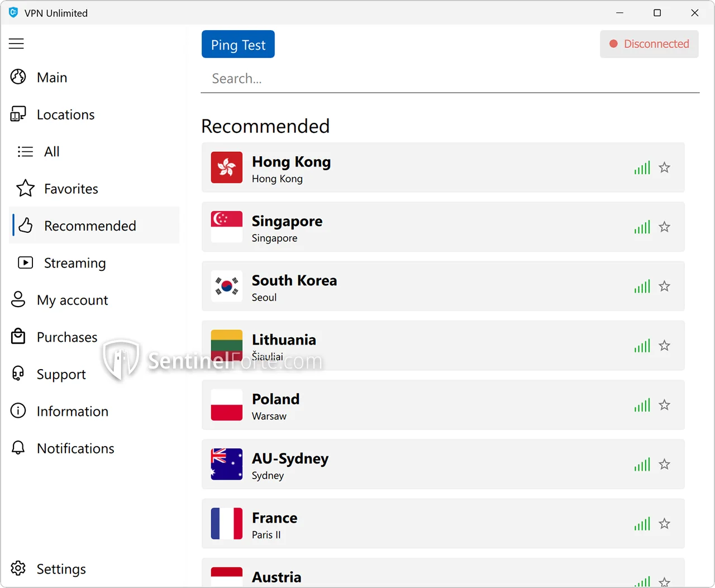
Task: Click the AU-Sydney flag icon
Action: 227,464
